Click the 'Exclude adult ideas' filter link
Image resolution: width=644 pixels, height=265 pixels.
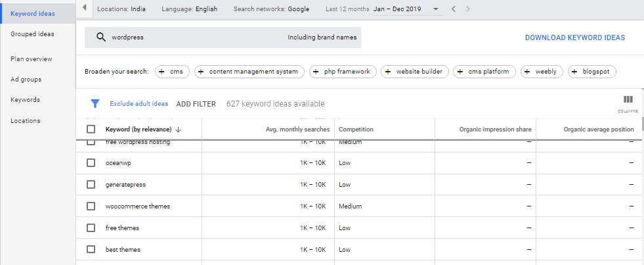point(139,104)
